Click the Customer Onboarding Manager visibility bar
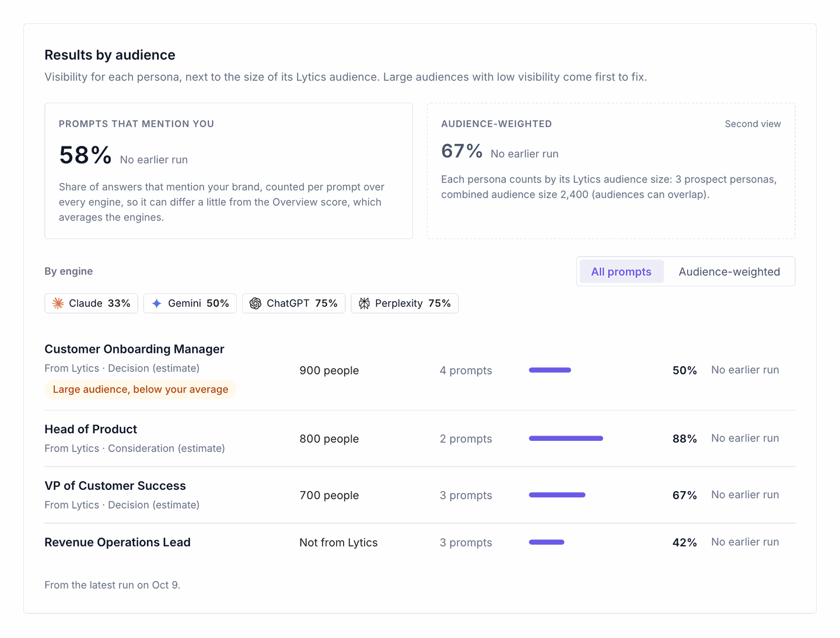 [550, 370]
